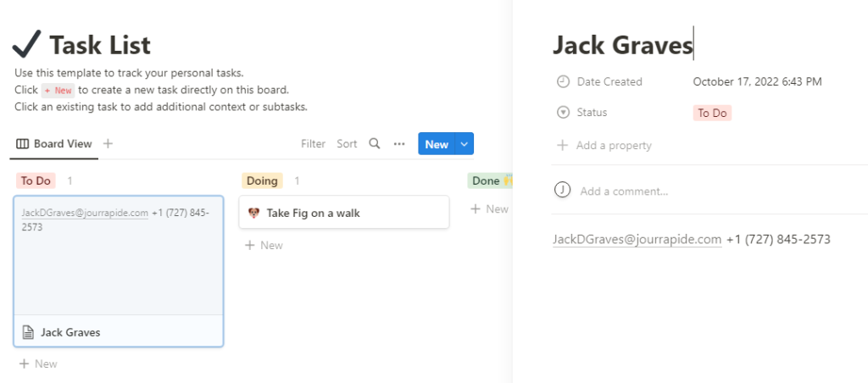Click the user avatar beside Add a comment
868x383 pixels.
click(x=562, y=191)
